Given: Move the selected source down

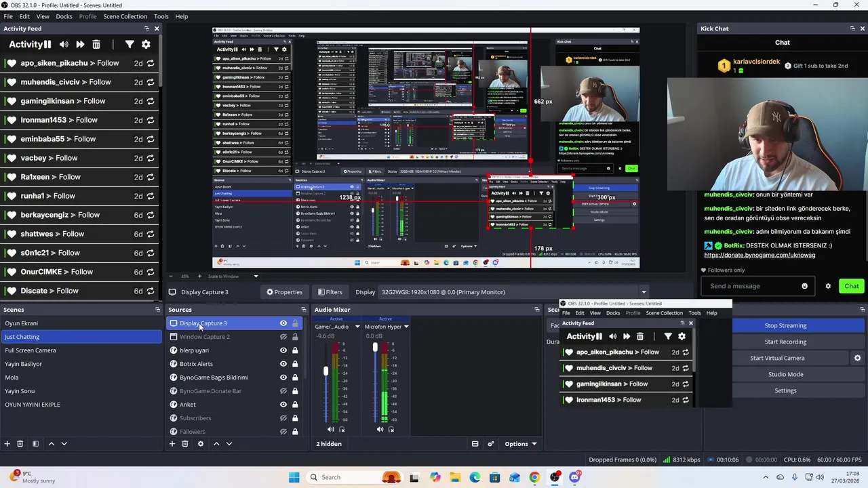Looking at the screenshot, I should click(229, 444).
